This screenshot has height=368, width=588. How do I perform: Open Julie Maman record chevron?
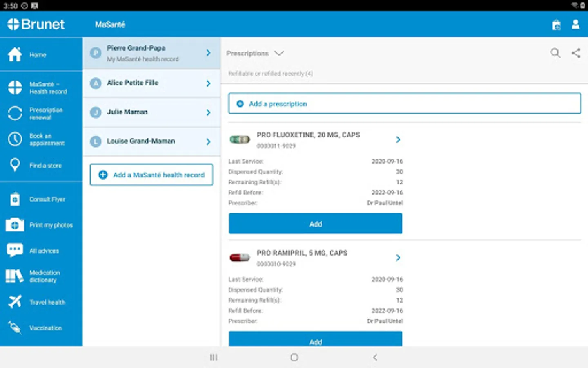tap(209, 112)
